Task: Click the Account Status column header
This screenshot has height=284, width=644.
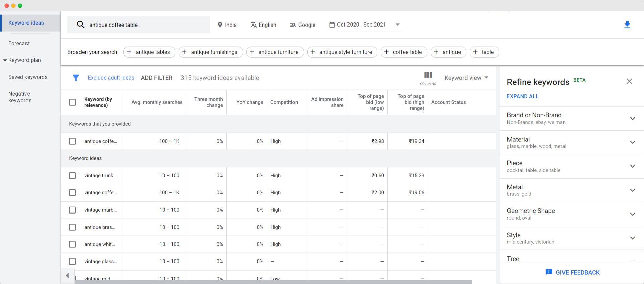Action: (x=448, y=102)
